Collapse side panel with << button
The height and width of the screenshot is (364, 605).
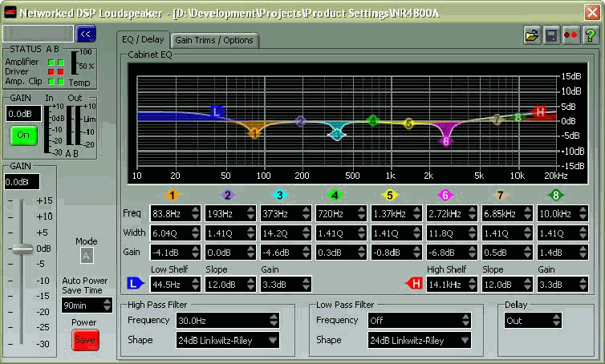(x=86, y=34)
